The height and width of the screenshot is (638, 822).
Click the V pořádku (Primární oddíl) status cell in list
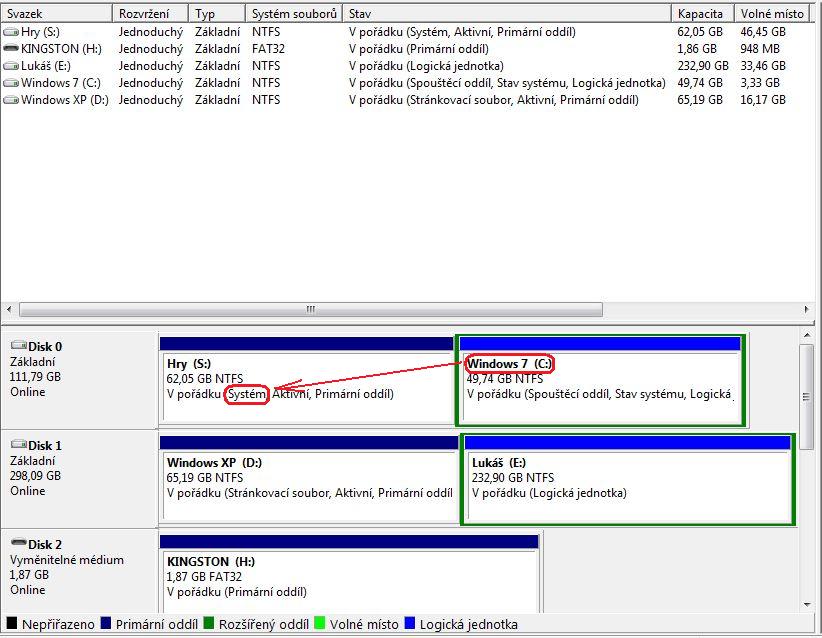point(419,49)
